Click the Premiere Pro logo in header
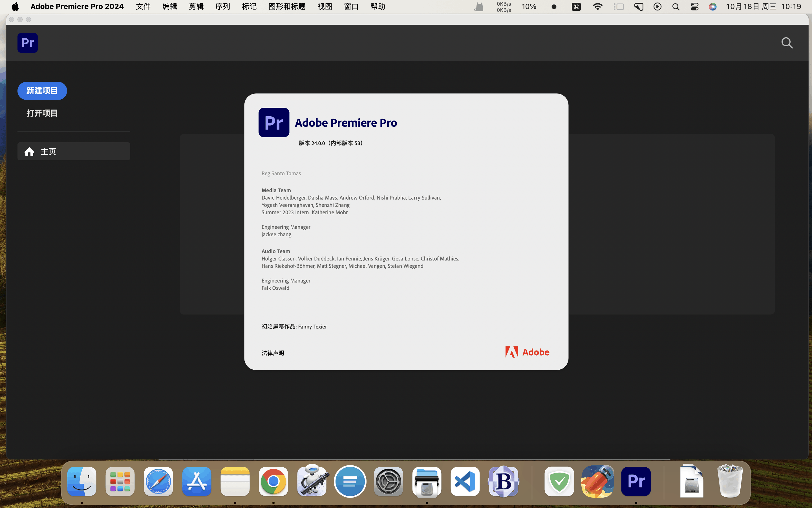Screen dimensions: 812x508 click(28, 43)
